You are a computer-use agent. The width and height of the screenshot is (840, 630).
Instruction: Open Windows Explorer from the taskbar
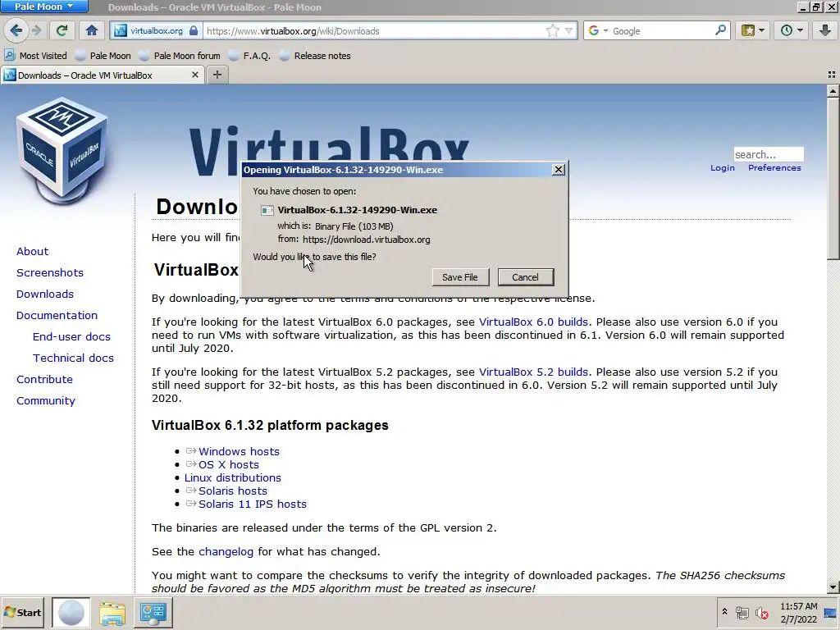pyautogui.click(x=112, y=612)
